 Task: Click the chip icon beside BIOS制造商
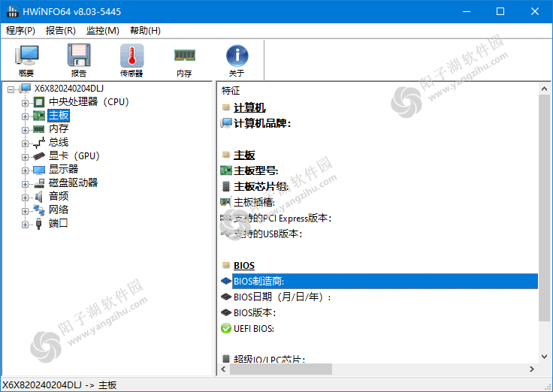(x=226, y=281)
